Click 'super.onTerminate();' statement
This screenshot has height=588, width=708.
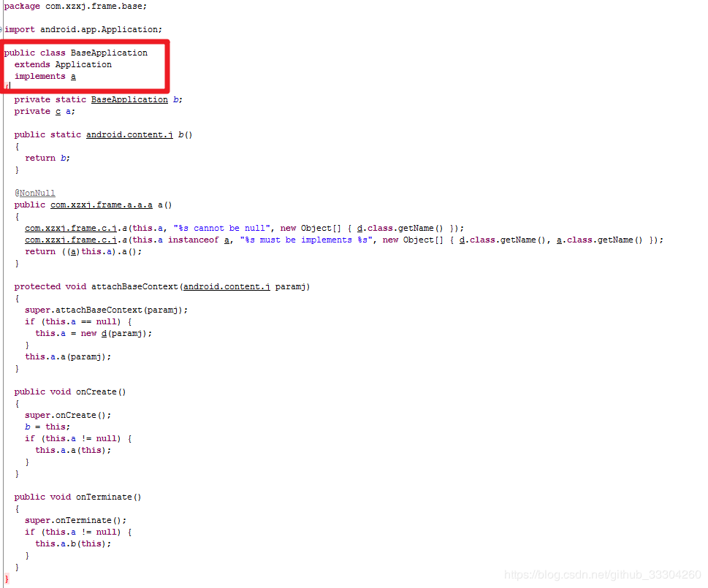75,520
